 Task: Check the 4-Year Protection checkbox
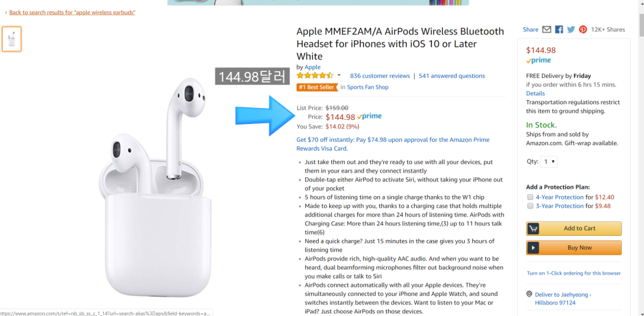pos(530,197)
